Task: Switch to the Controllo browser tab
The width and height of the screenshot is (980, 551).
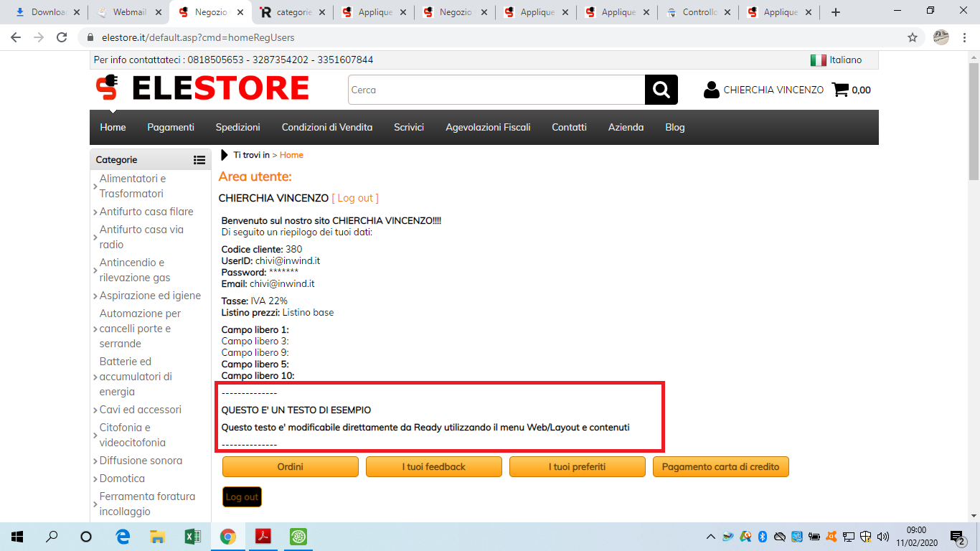Action: [x=699, y=12]
